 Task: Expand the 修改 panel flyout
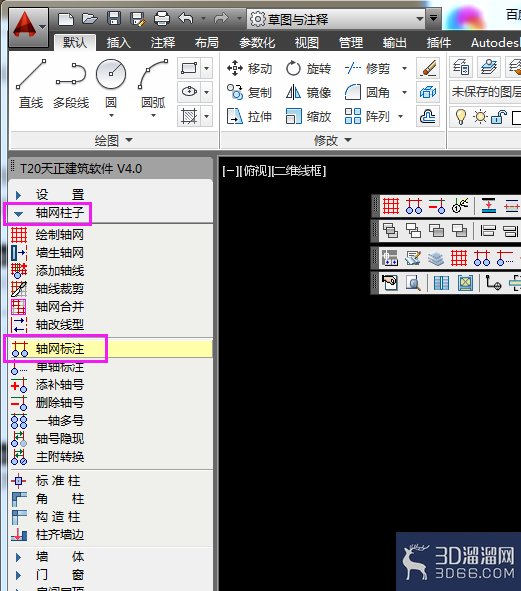click(x=333, y=140)
